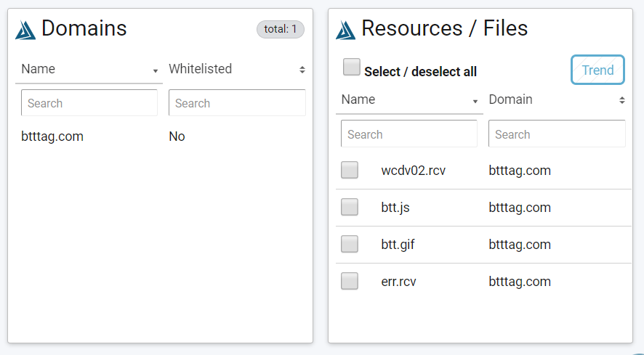
Task: Sort Domains table by Name arrow
Action: point(156,71)
